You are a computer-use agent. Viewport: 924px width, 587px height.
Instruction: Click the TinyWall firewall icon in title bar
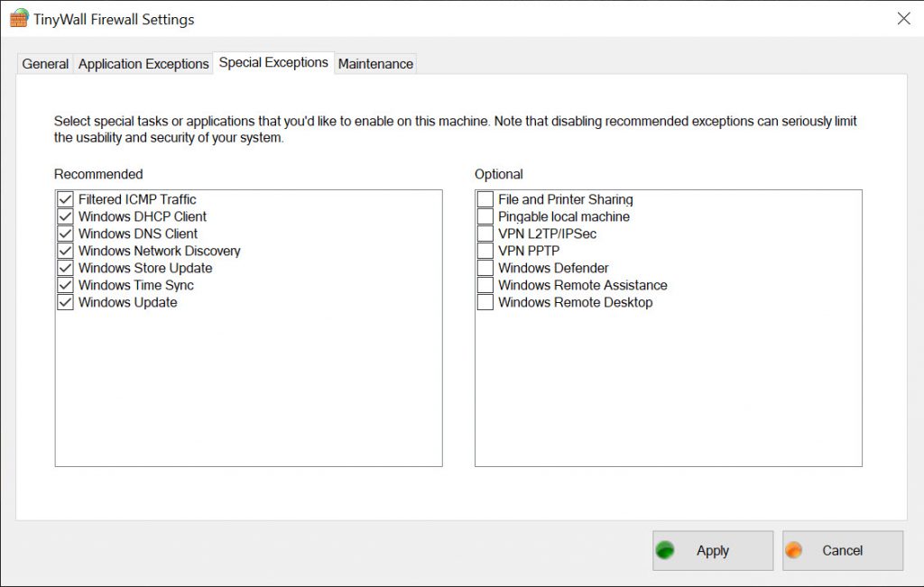[19, 18]
